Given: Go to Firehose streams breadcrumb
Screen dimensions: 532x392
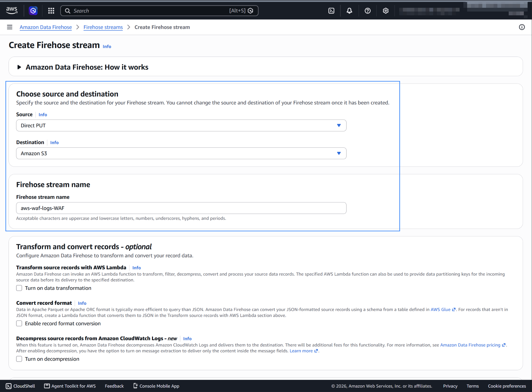Looking at the screenshot, I should [103, 27].
